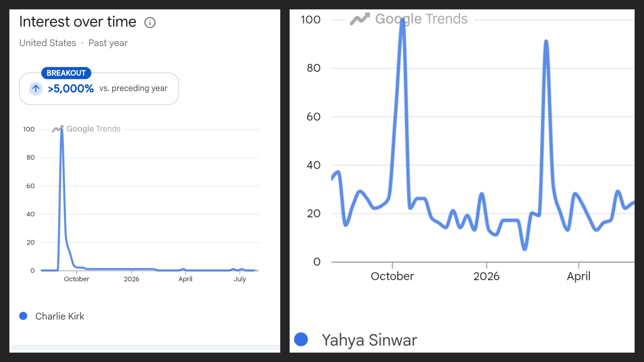
Task: Click the July label on Charlie Kirk chart
Action: 240,279
